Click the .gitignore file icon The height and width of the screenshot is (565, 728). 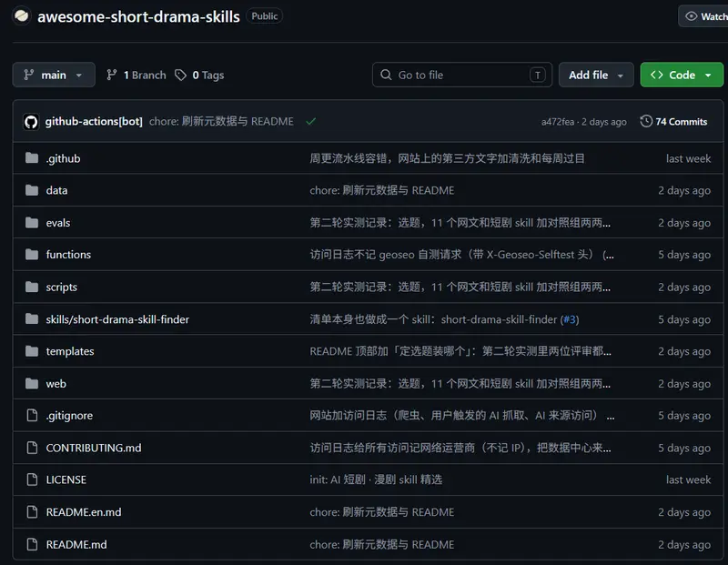32,415
